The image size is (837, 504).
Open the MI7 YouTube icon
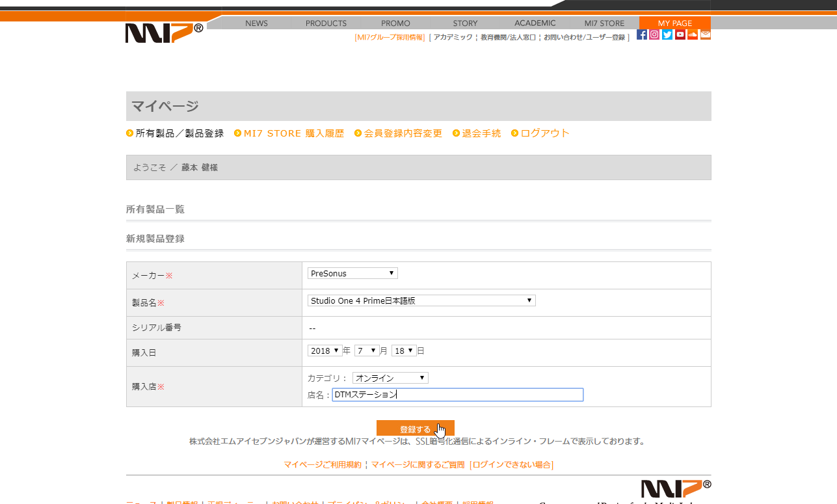(680, 34)
